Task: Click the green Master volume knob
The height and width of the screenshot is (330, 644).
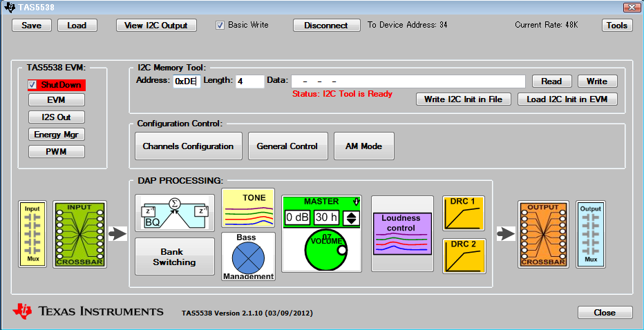Action: tap(325, 250)
